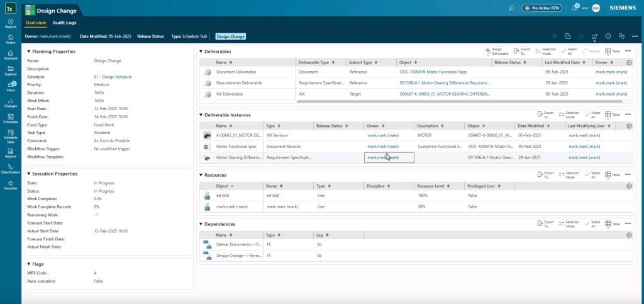Open the user avatar mm menu
The width and height of the screenshot is (644, 304).
[x=596, y=8]
